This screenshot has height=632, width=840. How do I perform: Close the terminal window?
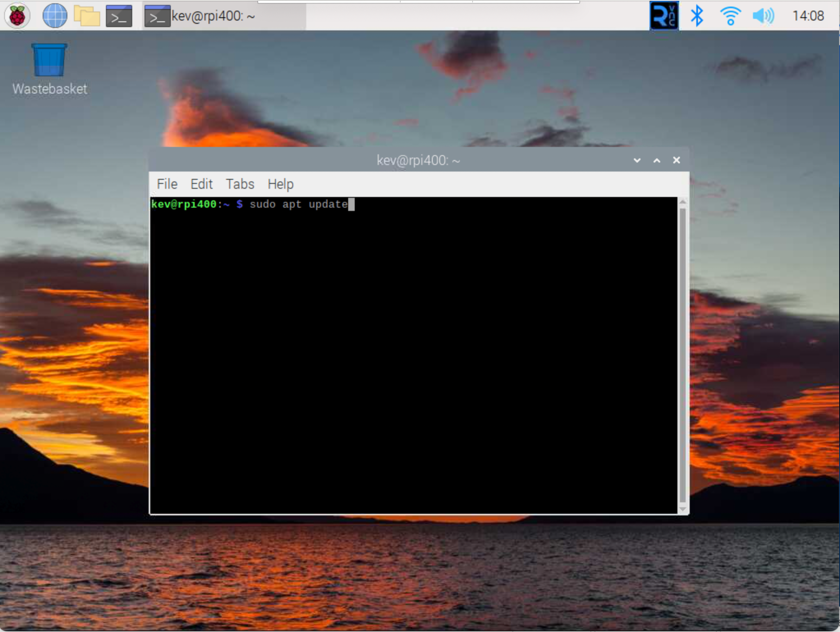[x=676, y=160]
